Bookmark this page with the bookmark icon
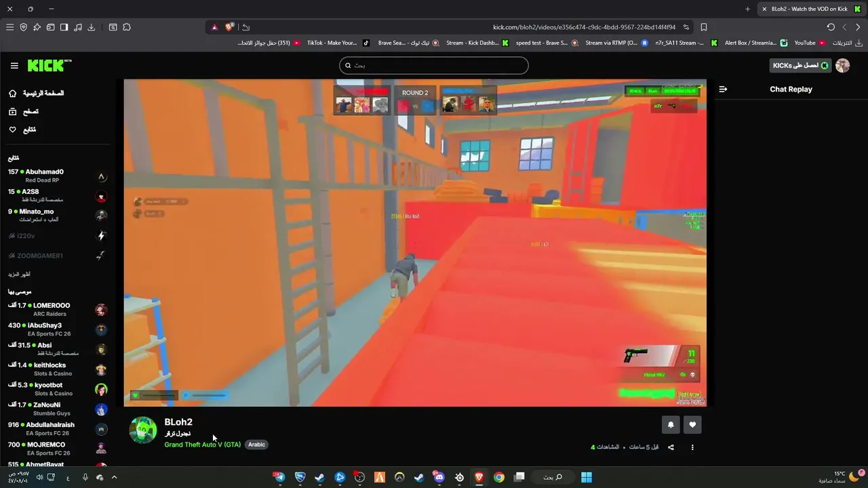The height and width of the screenshot is (488, 868). pyautogui.click(x=704, y=27)
